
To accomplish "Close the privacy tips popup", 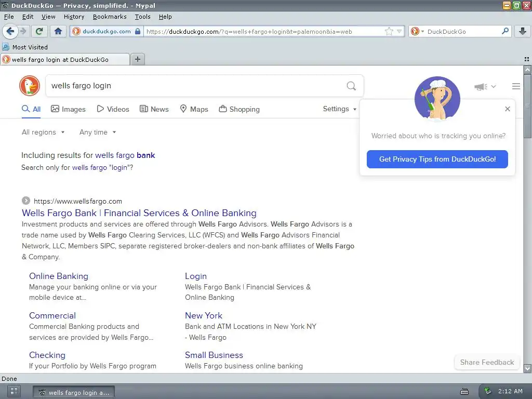I will coord(507,109).
